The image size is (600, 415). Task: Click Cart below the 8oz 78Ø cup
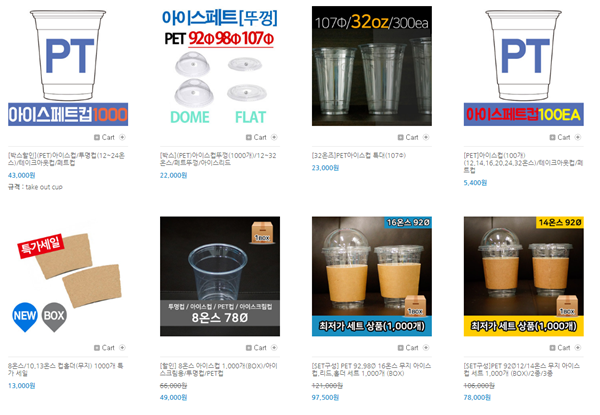(256, 347)
